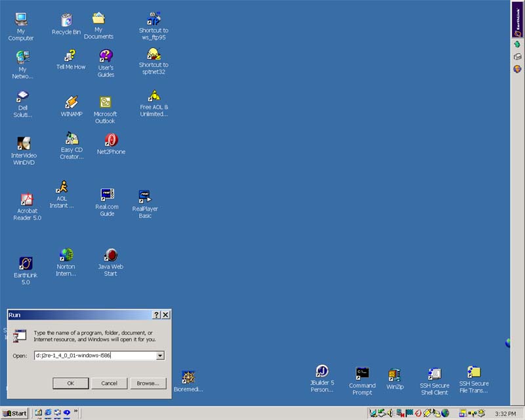Click the blue speech-bubble Quick Launch icon
Image resolution: width=525 pixels, height=420 pixels.
coord(67,413)
